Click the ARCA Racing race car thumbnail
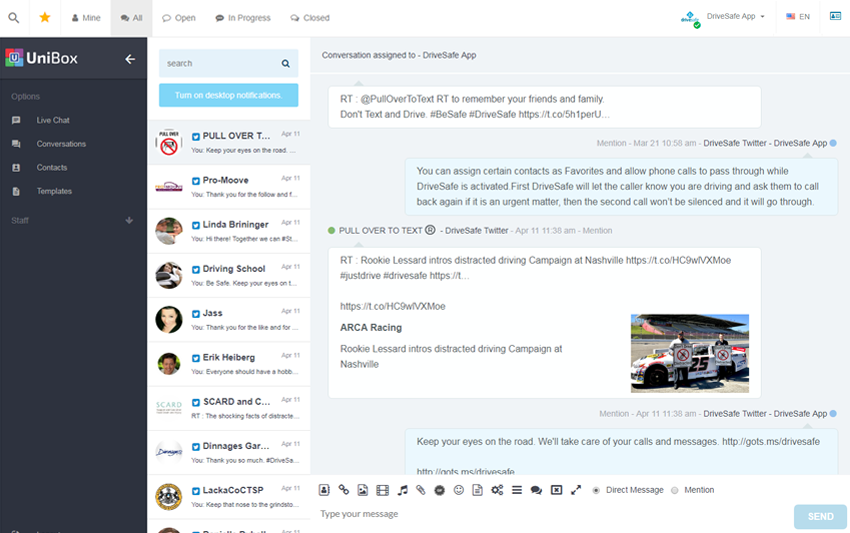 coord(690,353)
